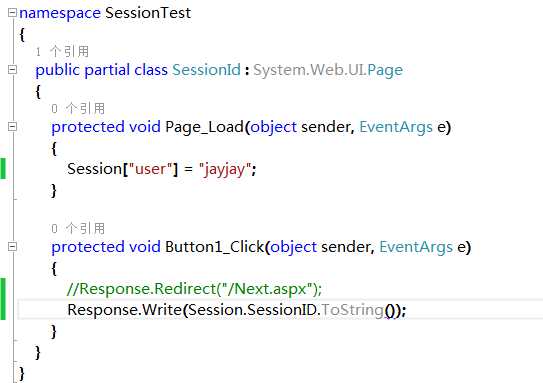
Task: Click the EventArgs type in Button1_Click
Action: (x=416, y=247)
